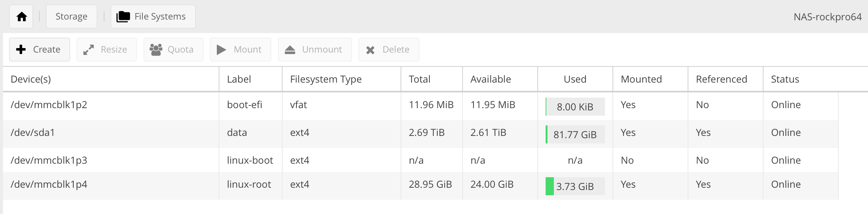Click the Unmount eject icon

290,50
